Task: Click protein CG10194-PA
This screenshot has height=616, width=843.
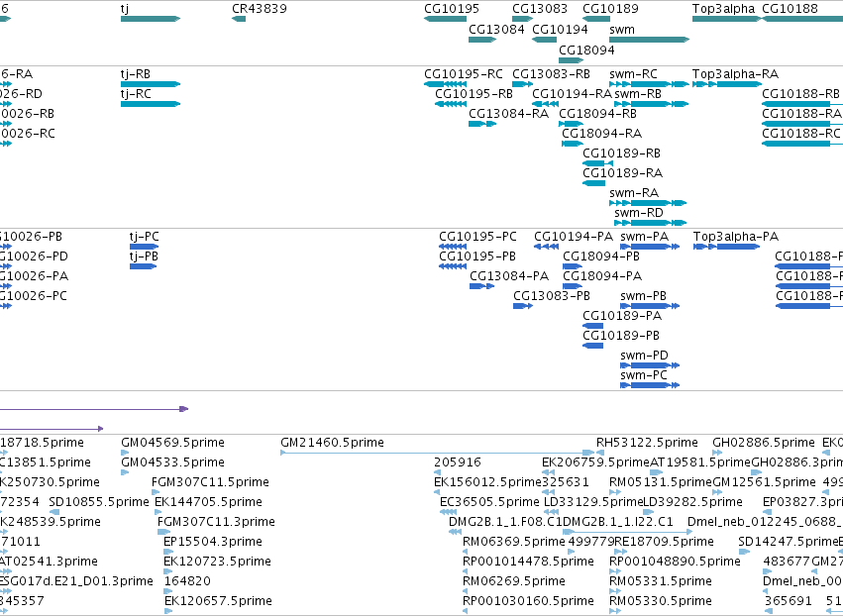Action: [574, 237]
